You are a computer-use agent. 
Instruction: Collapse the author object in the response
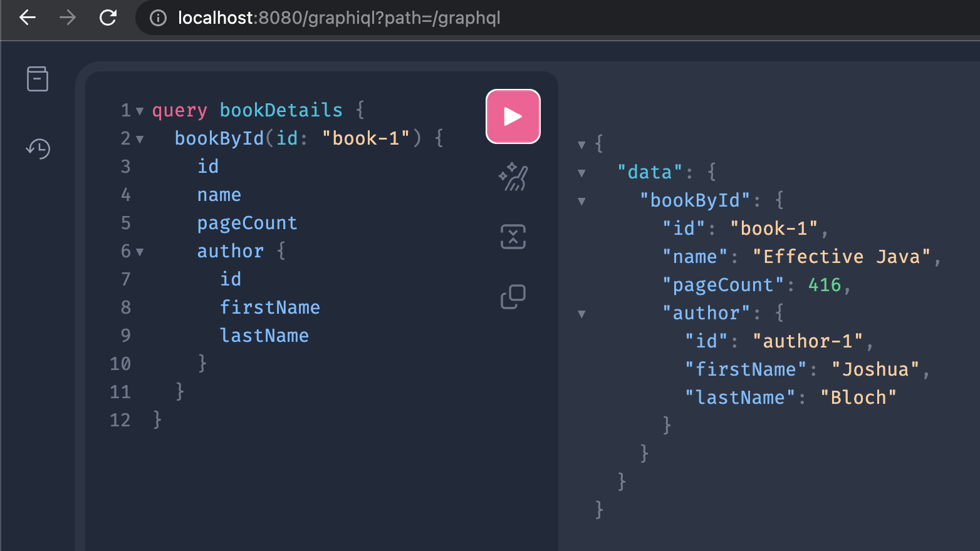point(581,313)
